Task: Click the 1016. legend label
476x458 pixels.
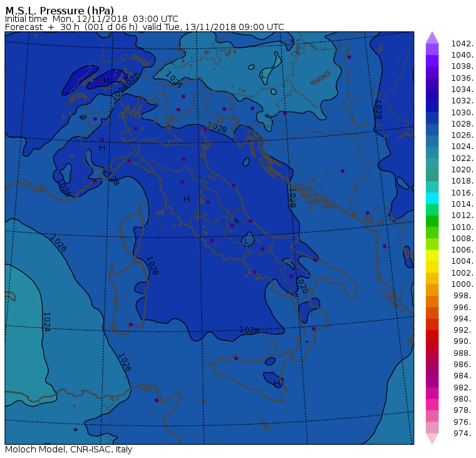Action: (462, 192)
